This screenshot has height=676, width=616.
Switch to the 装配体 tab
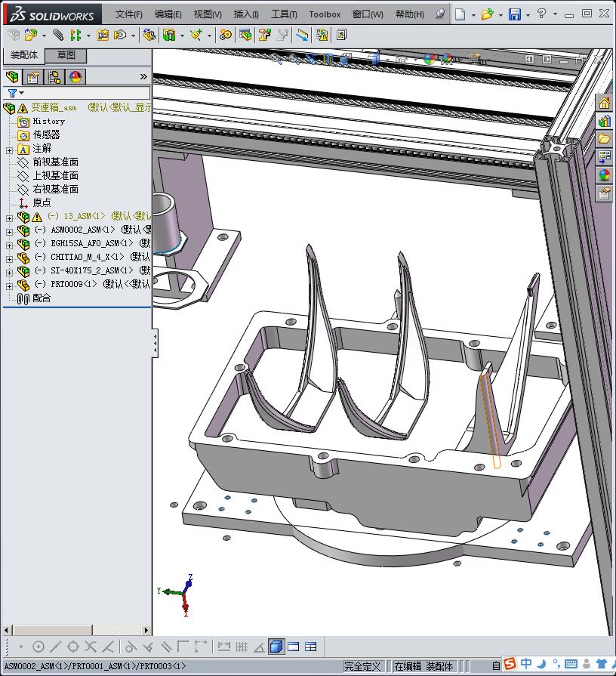point(24,55)
